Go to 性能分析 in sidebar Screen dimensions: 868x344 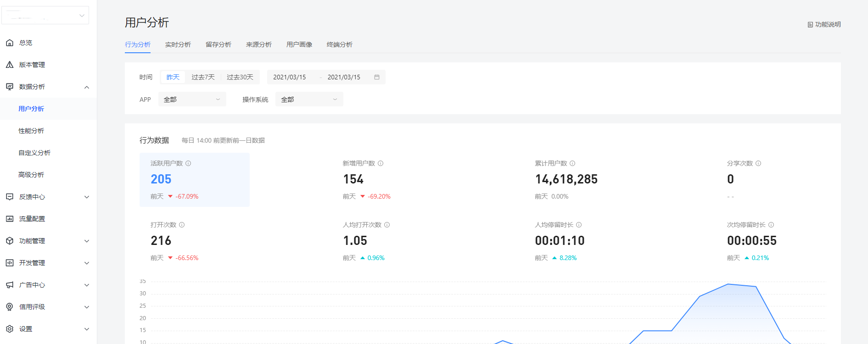pyautogui.click(x=48, y=131)
